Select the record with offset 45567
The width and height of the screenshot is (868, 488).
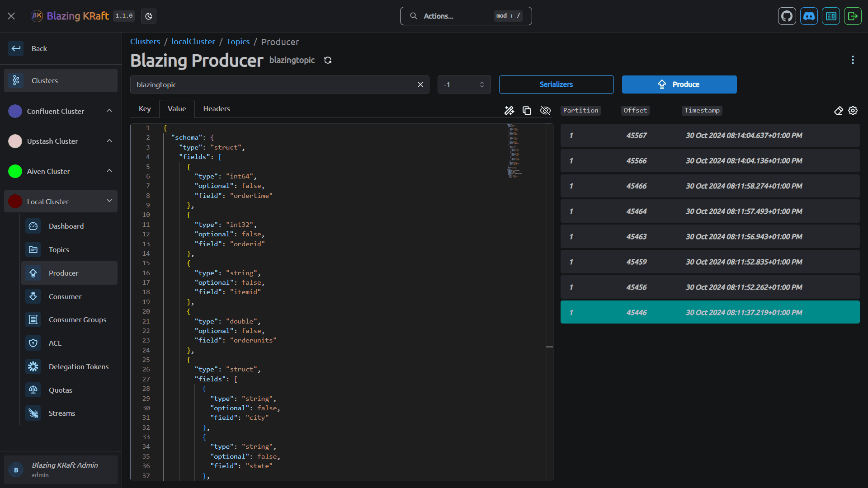coord(710,136)
